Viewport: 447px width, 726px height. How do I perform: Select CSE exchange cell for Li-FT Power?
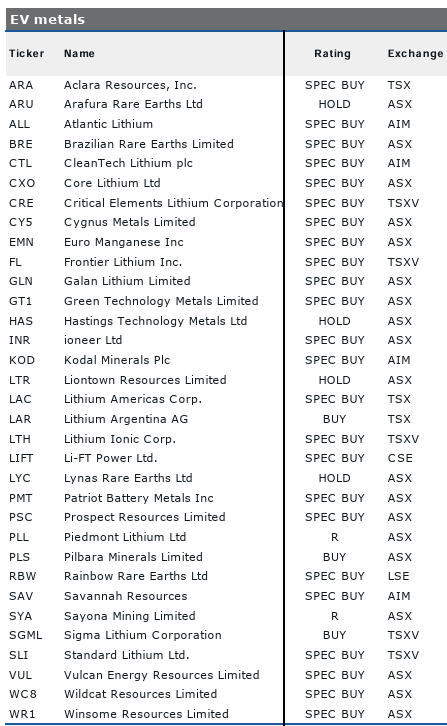tap(400, 458)
